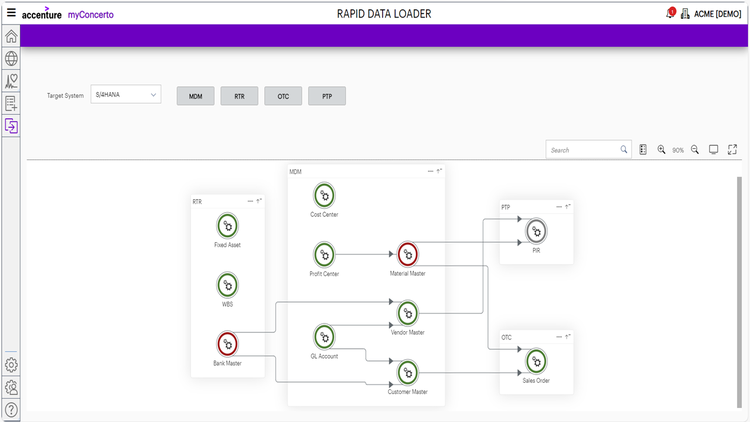Click the ACME [DEMO] organization label
This screenshot has height=422, width=750.
(717, 14)
